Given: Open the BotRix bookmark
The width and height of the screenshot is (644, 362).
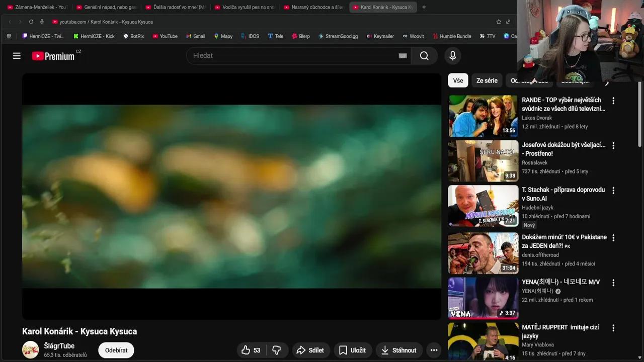Looking at the screenshot, I should (133, 36).
